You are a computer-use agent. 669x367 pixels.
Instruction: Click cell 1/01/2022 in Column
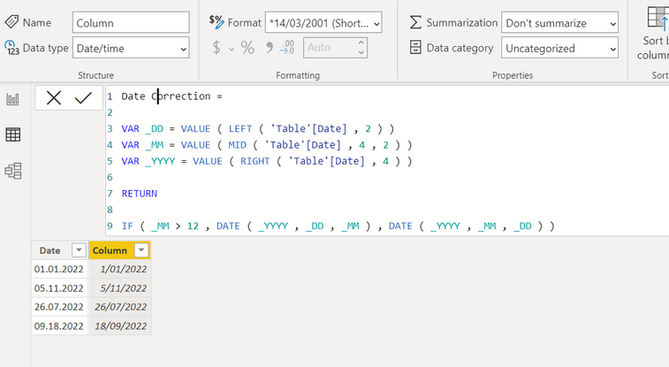tap(120, 269)
